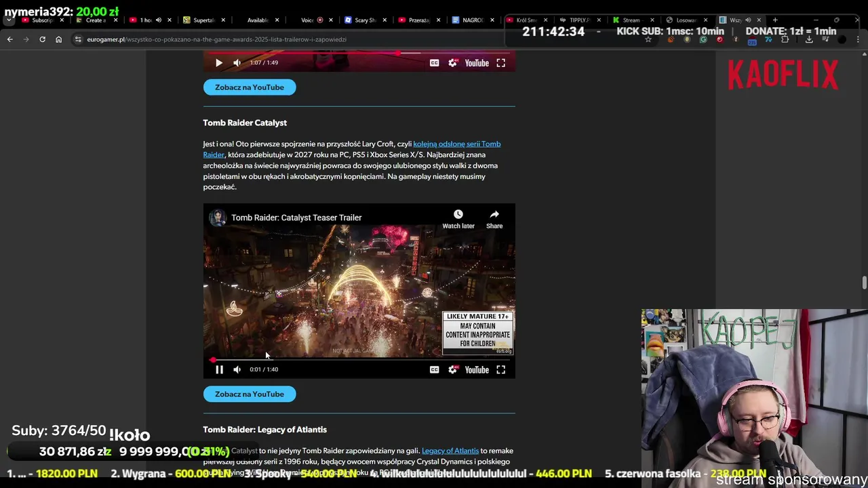The image size is (868, 488).
Task: View site information icon in address bar
Action: [x=79, y=39]
